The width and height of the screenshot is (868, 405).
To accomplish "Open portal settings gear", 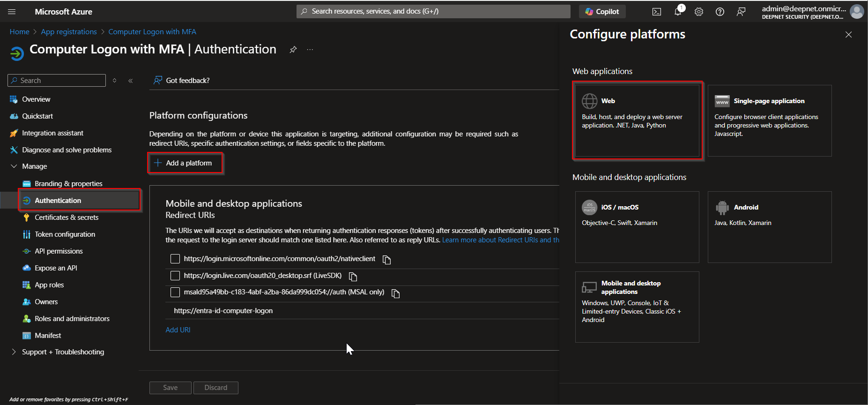I will pyautogui.click(x=699, y=12).
